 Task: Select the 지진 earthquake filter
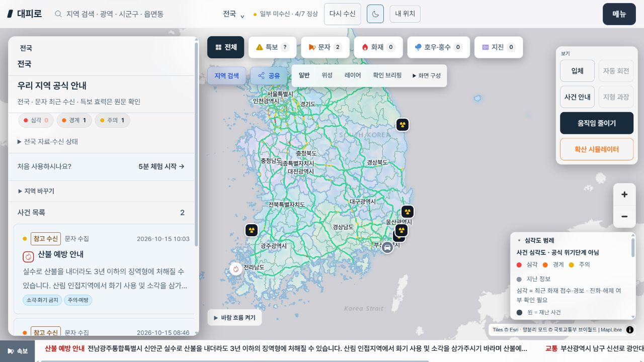498,47
